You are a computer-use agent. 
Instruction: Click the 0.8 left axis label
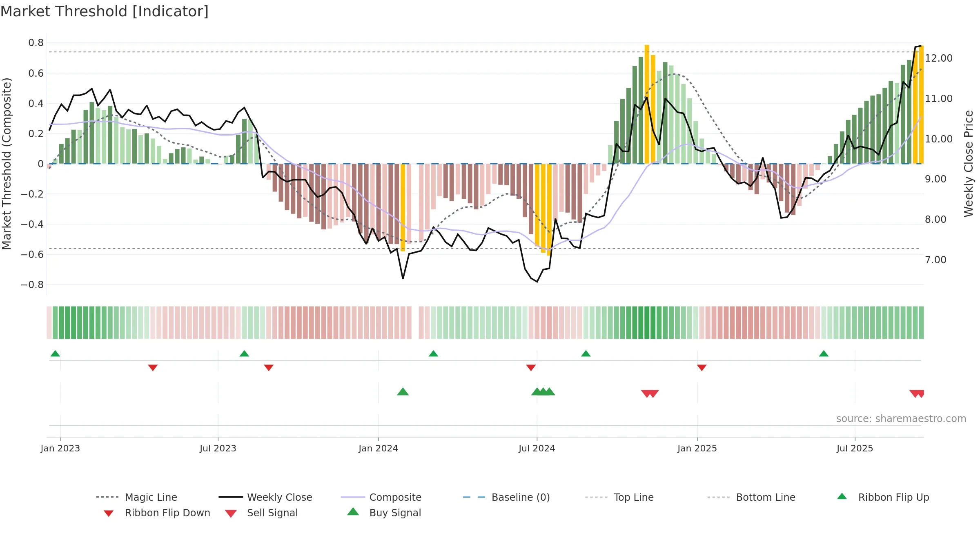point(36,43)
